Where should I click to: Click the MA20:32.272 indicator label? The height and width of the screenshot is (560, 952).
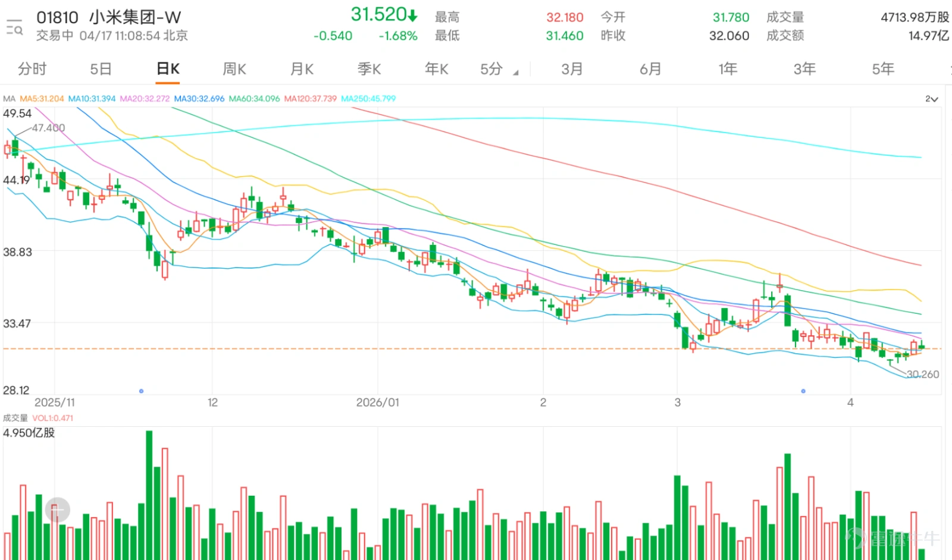(x=145, y=99)
